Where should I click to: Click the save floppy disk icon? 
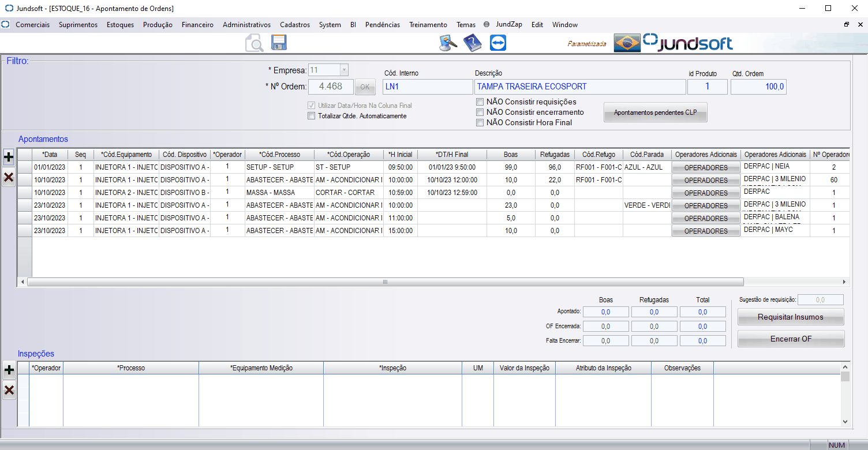coord(279,42)
